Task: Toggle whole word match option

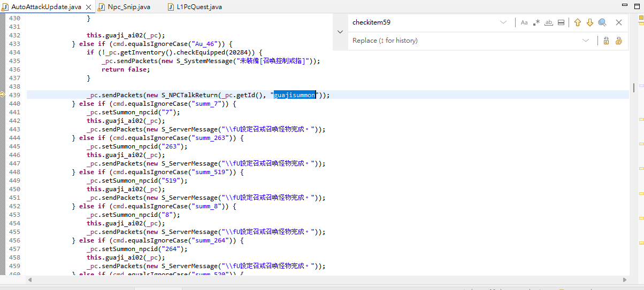Action: coord(549,22)
